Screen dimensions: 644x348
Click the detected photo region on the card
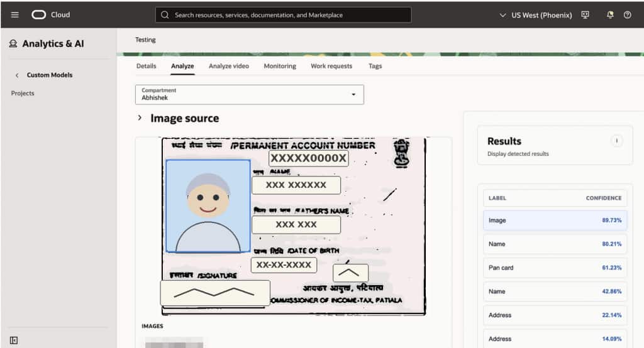[208, 206]
